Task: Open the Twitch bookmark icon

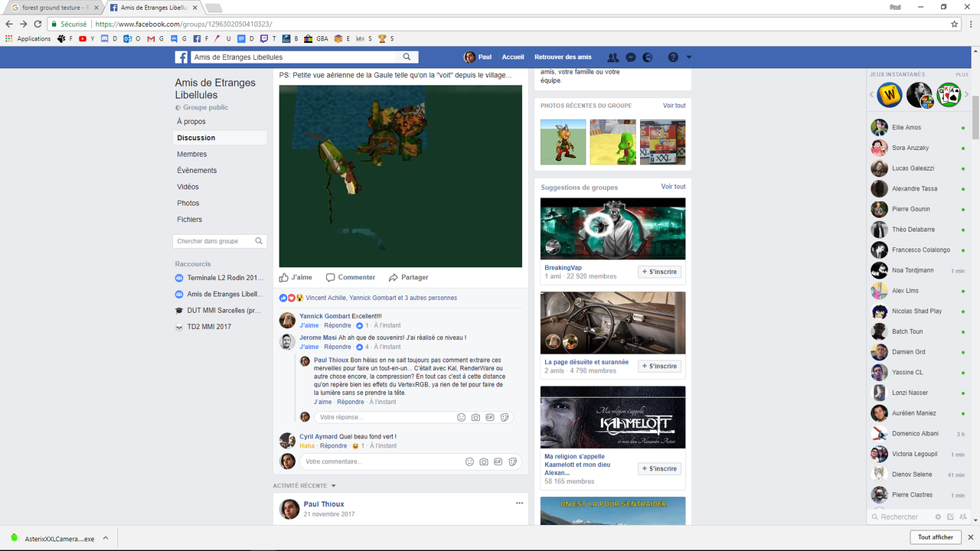Action: (x=264, y=38)
